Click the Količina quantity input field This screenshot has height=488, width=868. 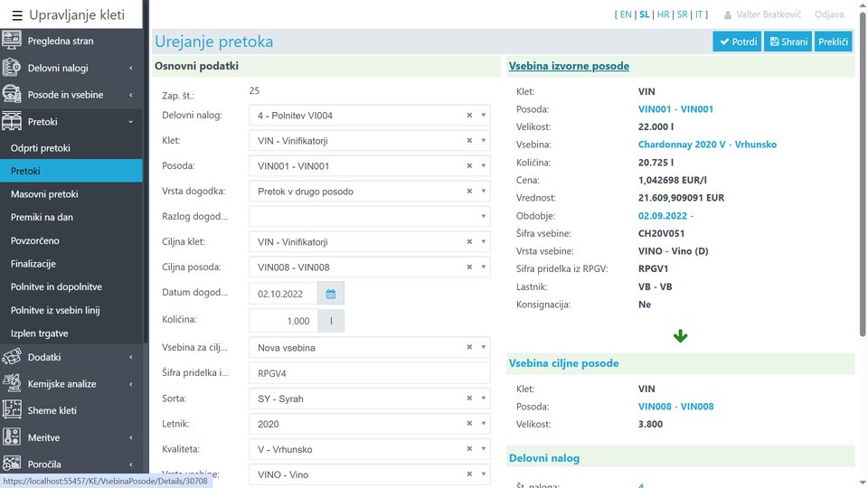pyautogui.click(x=282, y=321)
